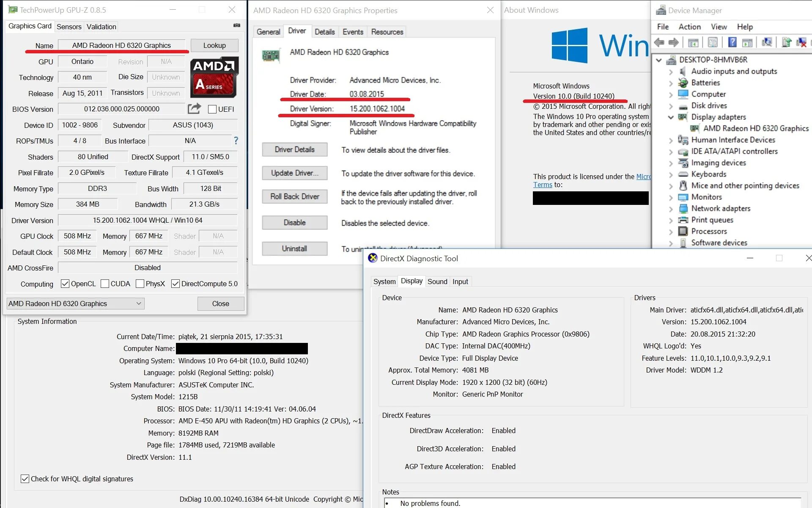The width and height of the screenshot is (812, 508).
Task: Switch to Sound tab in DirectX tool
Action: [x=437, y=282]
